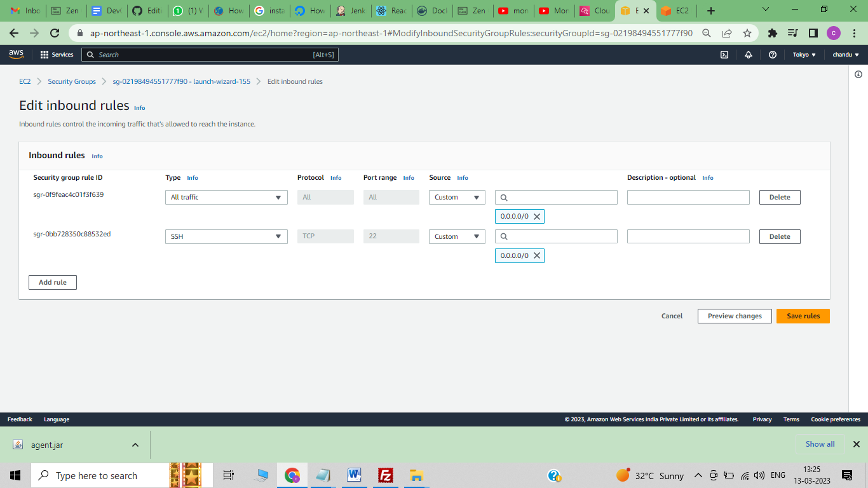Viewport: 868px width, 488px height.
Task: Open the notifications bell icon
Action: (x=749, y=55)
